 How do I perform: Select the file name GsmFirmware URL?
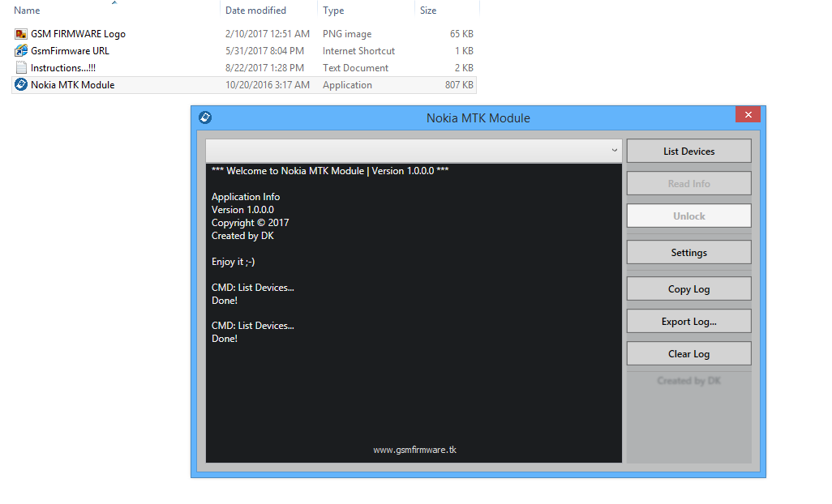(70, 51)
